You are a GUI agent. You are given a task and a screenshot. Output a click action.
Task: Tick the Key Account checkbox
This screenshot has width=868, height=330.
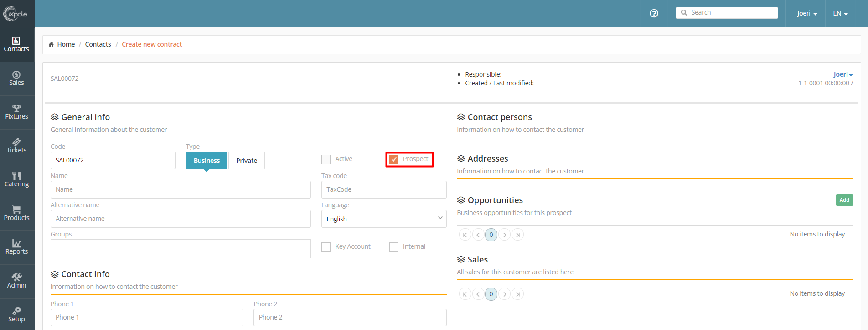pos(326,247)
